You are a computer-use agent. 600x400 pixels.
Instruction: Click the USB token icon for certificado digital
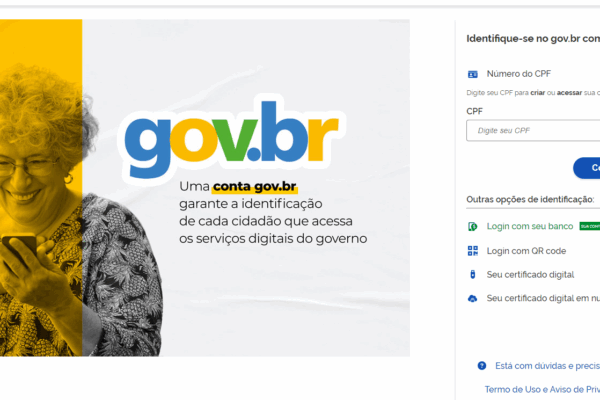point(473,274)
